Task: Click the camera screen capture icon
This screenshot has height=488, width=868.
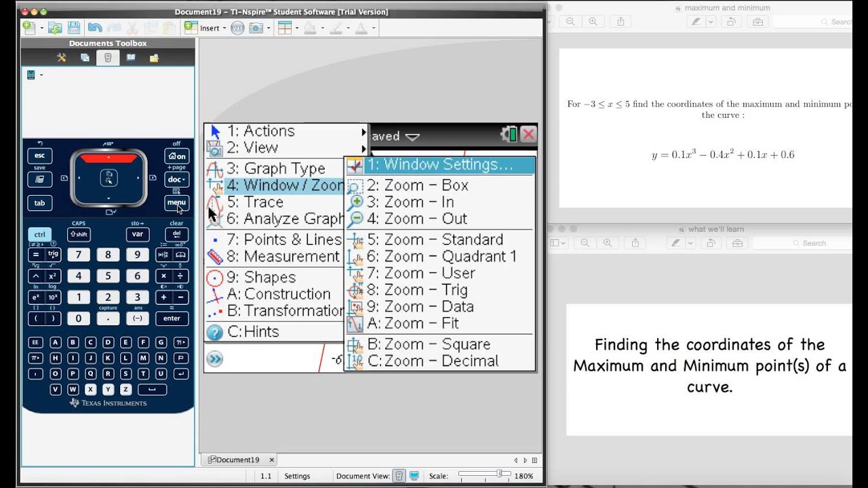Action: [x=256, y=28]
